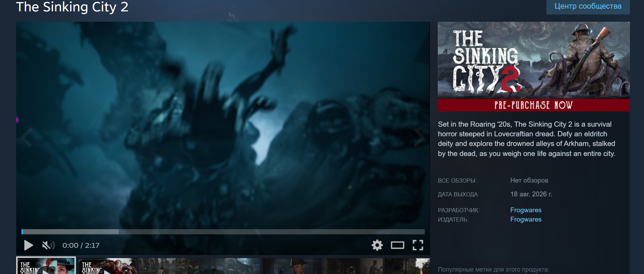644x274 pixels.
Task: Enter fullscreen video mode
Action: point(418,245)
